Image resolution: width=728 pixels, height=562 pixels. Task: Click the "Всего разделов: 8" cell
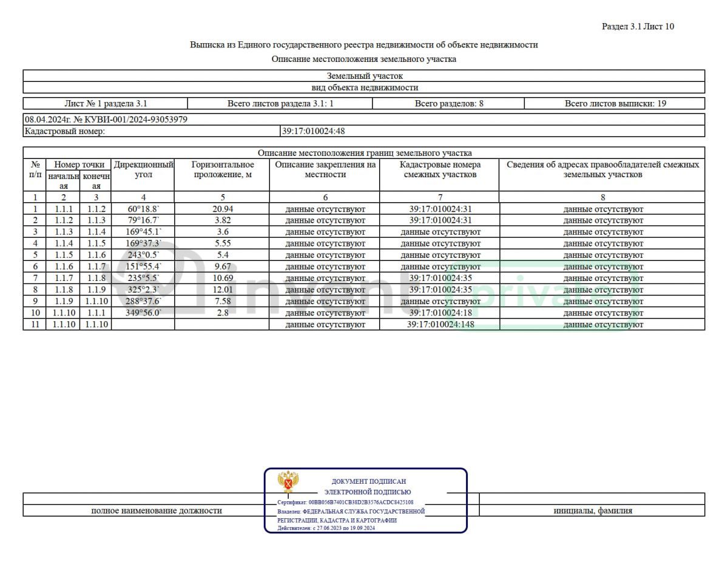[448, 104]
